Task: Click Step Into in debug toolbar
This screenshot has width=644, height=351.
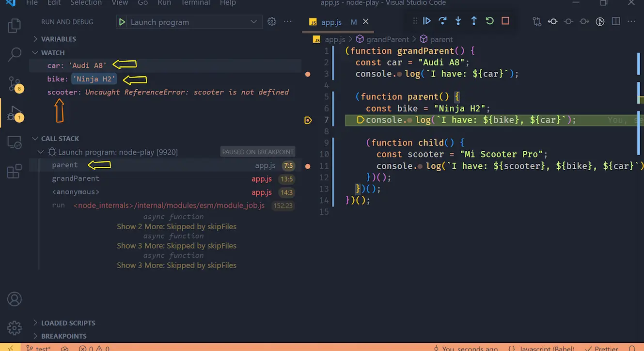Action: point(458,21)
